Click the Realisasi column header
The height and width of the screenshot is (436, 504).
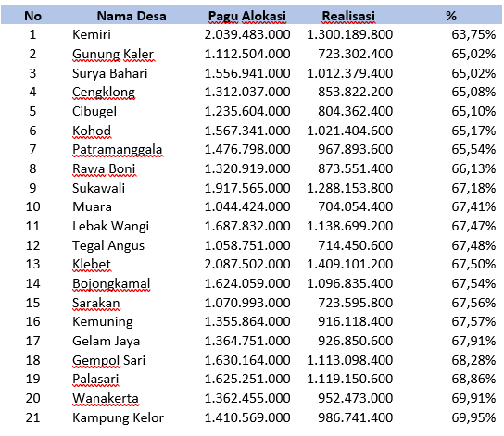348,16
